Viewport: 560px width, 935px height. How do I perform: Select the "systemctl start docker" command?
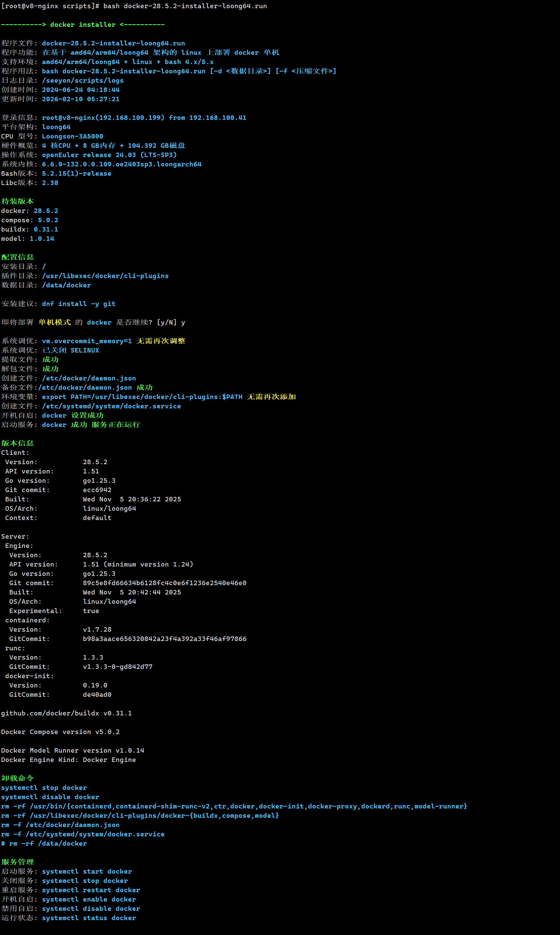pyautogui.click(x=87, y=872)
